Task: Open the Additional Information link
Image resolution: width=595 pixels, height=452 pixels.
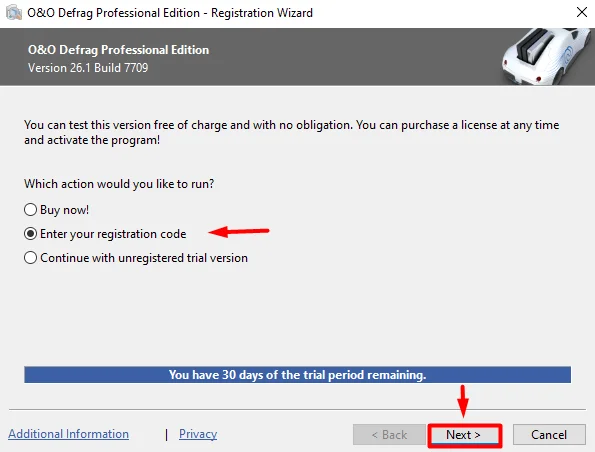Action: [x=69, y=434]
